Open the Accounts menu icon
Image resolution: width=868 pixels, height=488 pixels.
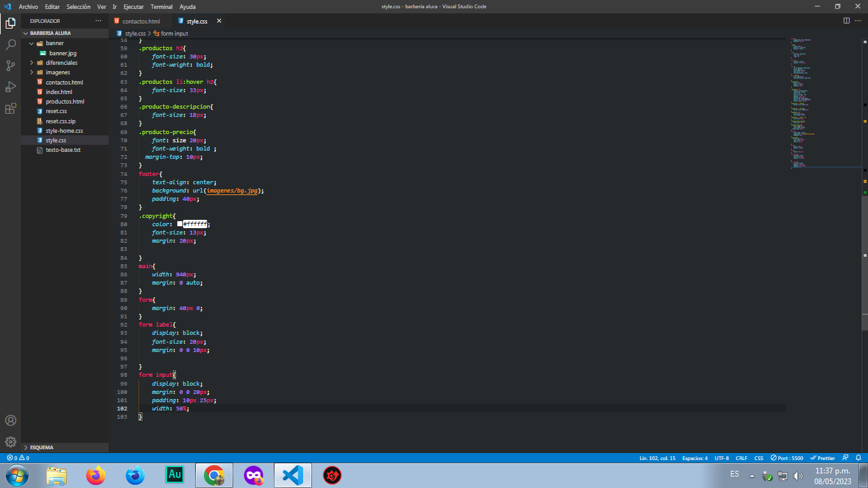pos(10,421)
